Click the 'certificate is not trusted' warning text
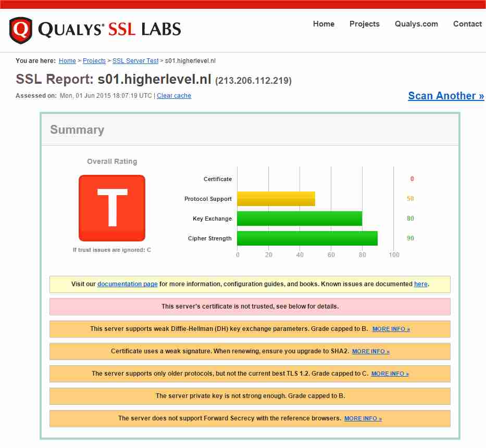Screen dimensions: 486x448 [x=250, y=306]
